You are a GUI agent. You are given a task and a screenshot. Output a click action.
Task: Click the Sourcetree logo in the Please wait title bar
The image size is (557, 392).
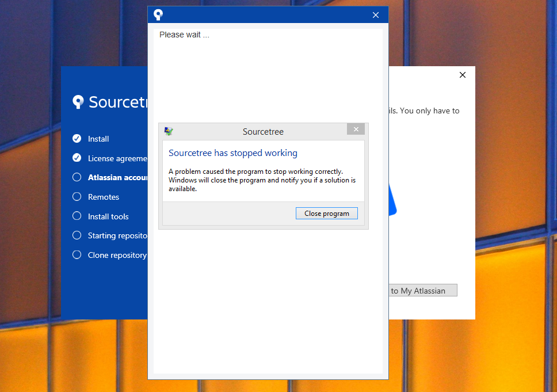click(x=158, y=14)
